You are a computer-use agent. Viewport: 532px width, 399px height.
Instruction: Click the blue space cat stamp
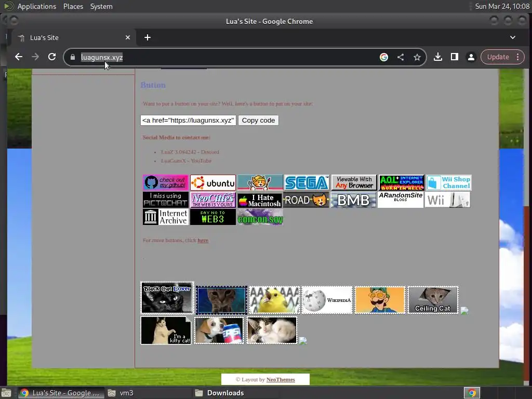tap(221, 300)
